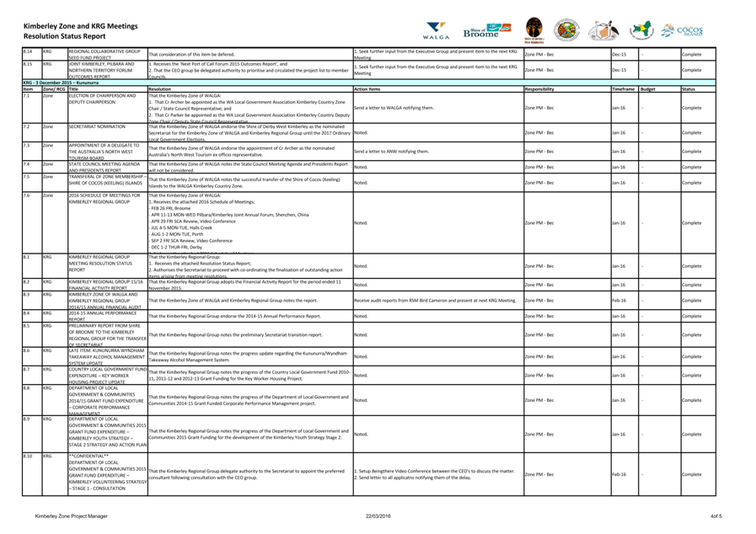Click 'Receive audit reports from RSM Bird Cameron' action

(435, 300)
